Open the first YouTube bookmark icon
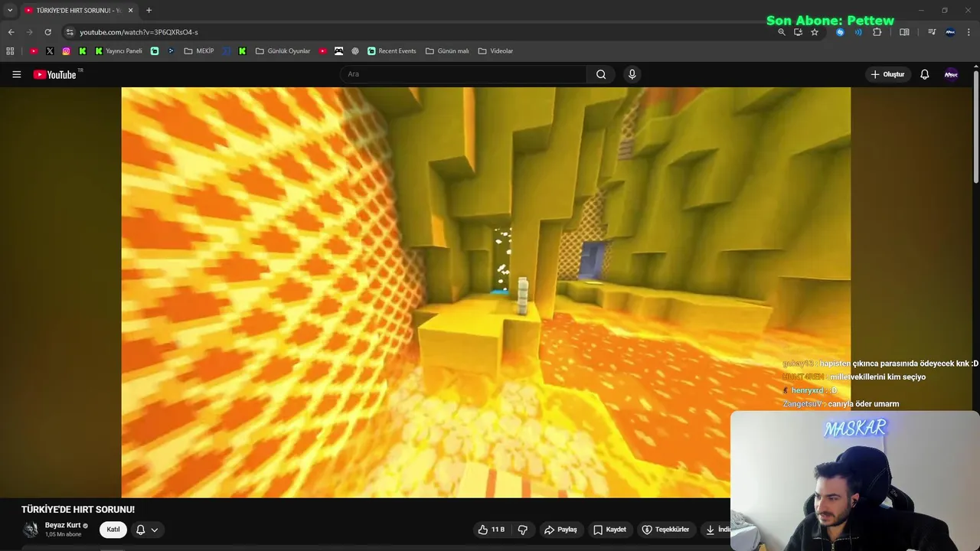The width and height of the screenshot is (980, 551). pyautogui.click(x=34, y=51)
